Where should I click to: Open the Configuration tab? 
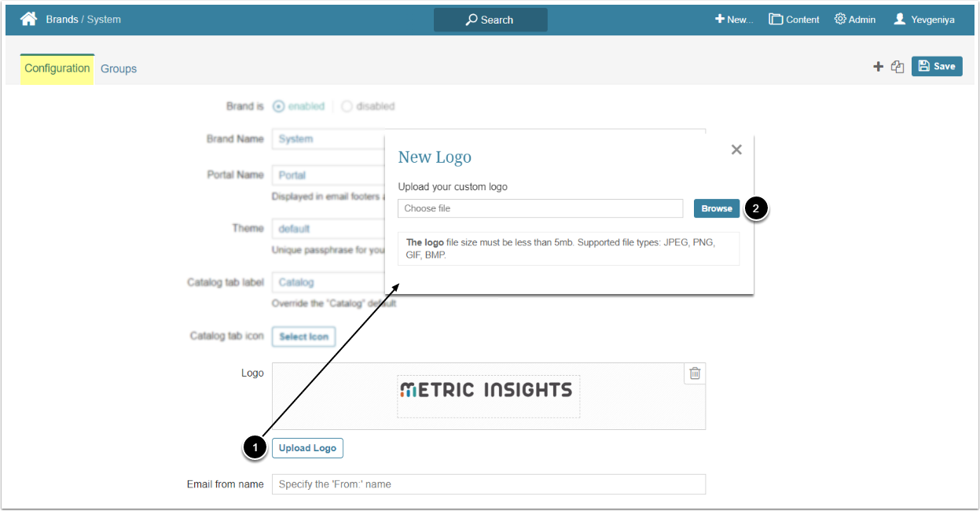[57, 68]
